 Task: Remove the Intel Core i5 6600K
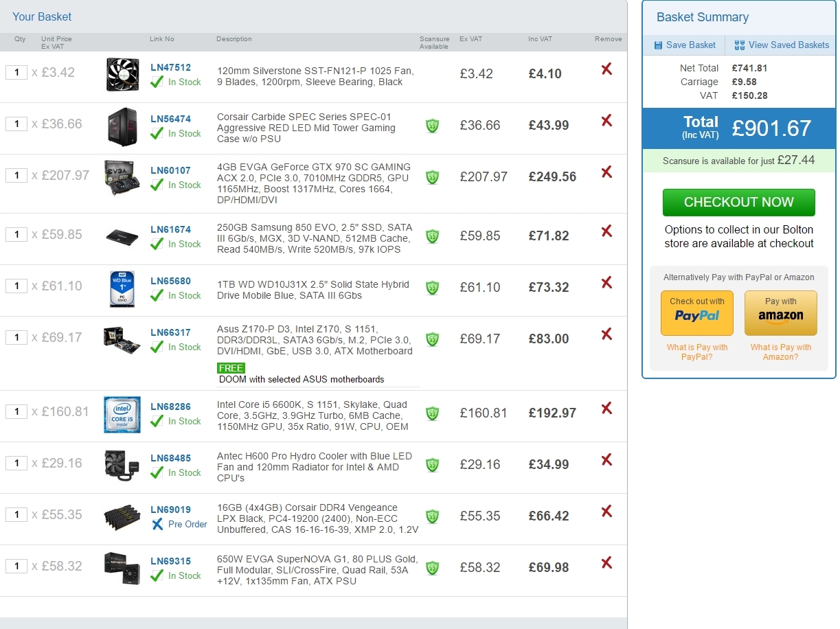[606, 409]
